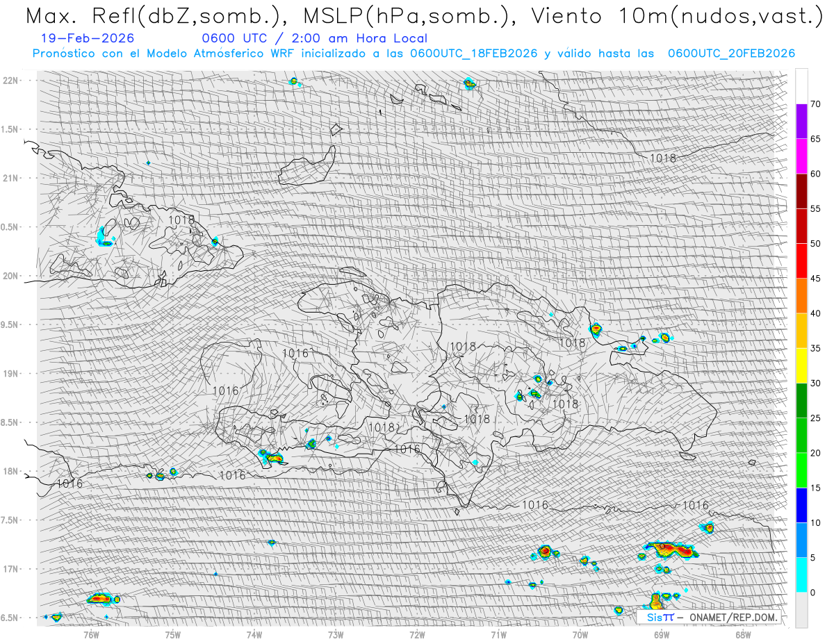
Task: Pick the dark blue 10–15 dBZ colorbar segment
Action: (x=801, y=505)
